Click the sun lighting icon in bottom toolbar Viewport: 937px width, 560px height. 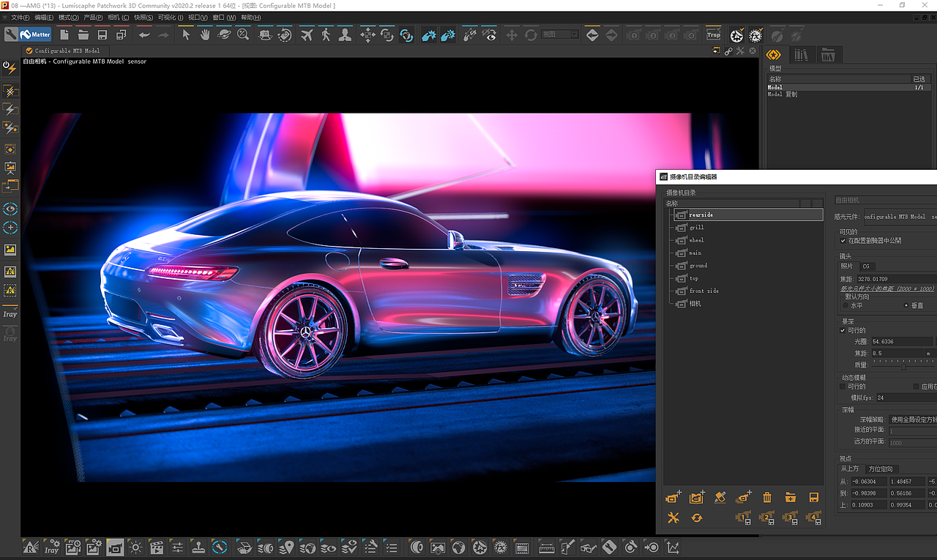pos(135,547)
